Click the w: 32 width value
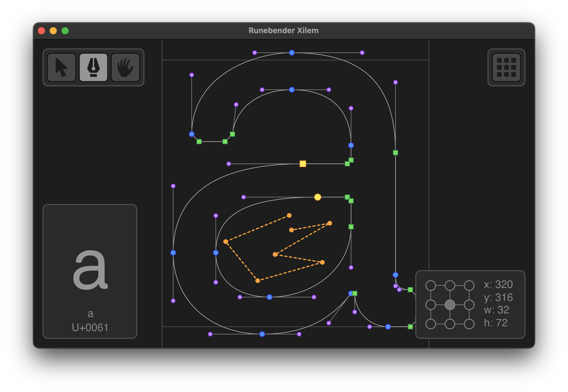 tap(496, 310)
